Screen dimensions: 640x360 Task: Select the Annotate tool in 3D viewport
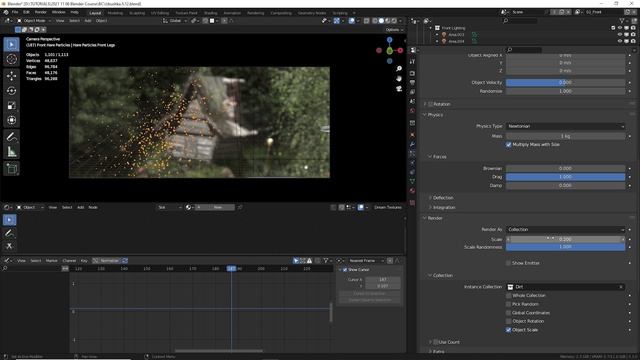click(x=11, y=137)
